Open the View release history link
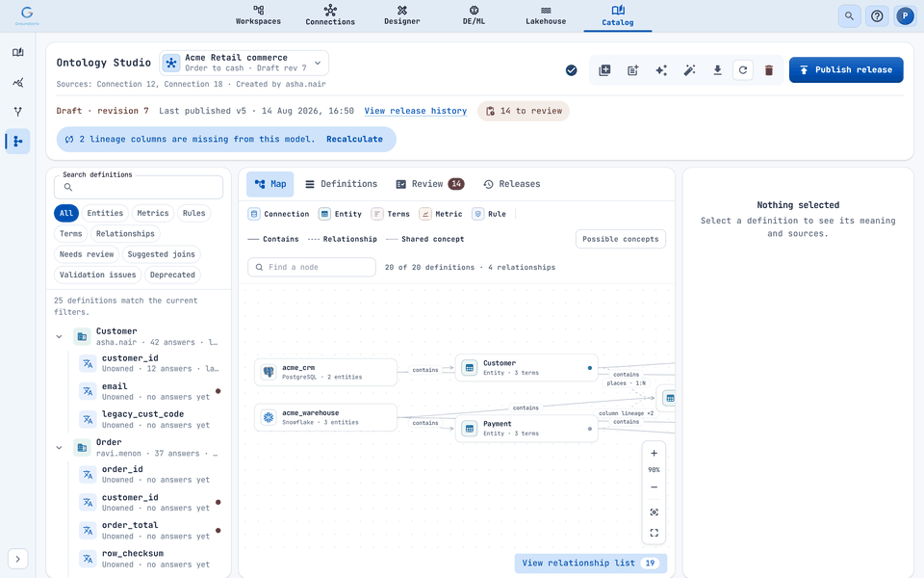Viewport: 924px width, 578px height. point(416,111)
